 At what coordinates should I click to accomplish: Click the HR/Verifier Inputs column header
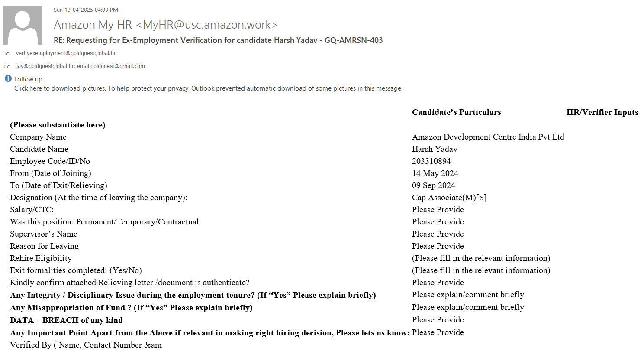coord(602,112)
